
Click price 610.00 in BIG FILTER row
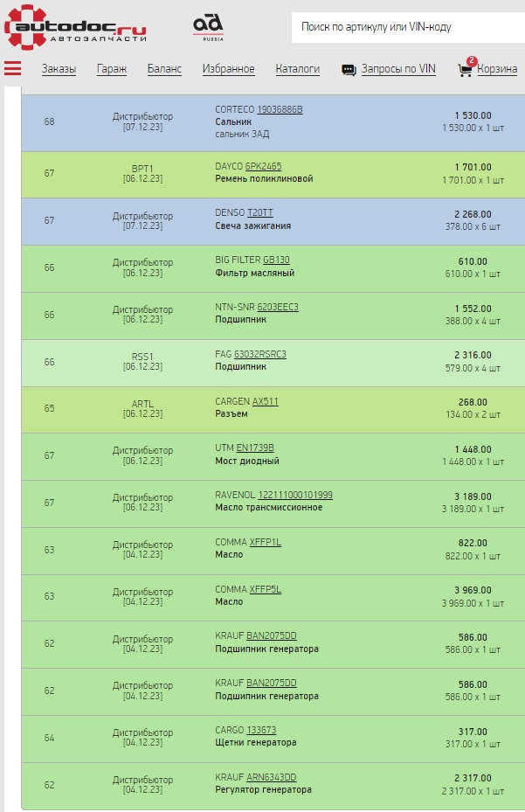tap(473, 261)
